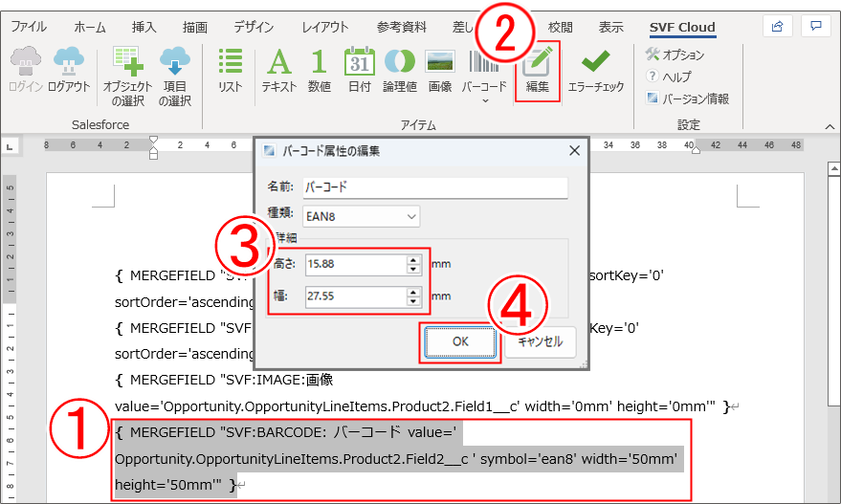Image resolution: width=841 pixels, height=504 pixels.
Task: Click the キャンセル button
Action: 541,341
